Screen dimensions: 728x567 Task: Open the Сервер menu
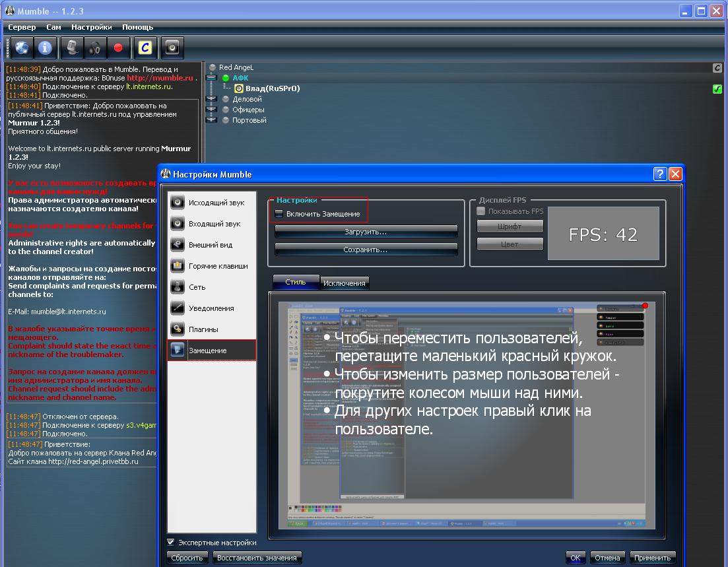[22, 27]
